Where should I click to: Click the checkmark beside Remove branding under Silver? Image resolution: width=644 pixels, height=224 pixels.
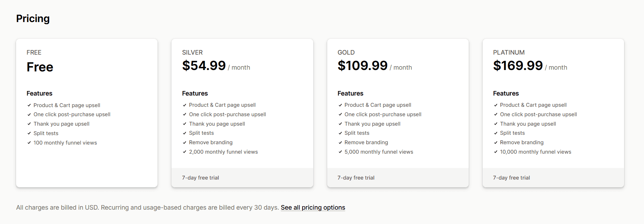[184, 142]
